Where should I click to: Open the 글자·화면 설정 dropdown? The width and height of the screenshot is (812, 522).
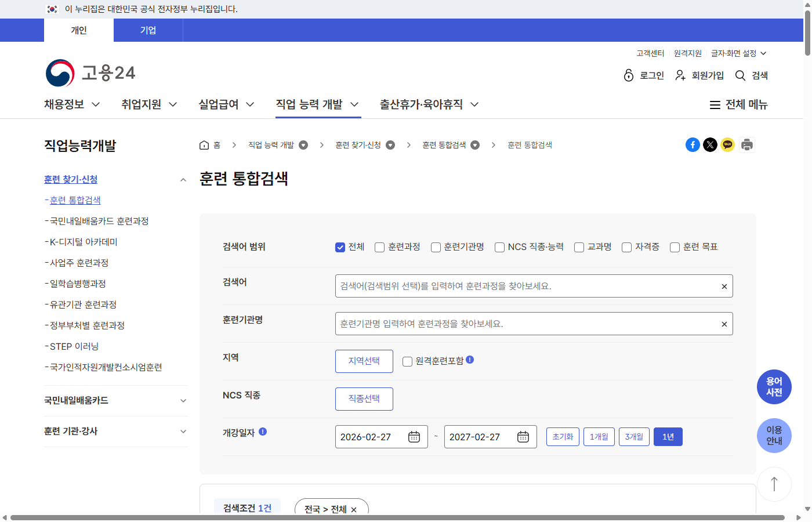point(737,53)
